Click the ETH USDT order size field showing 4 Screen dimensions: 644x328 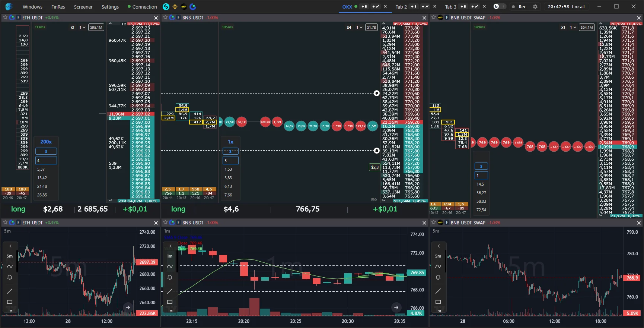(46, 161)
